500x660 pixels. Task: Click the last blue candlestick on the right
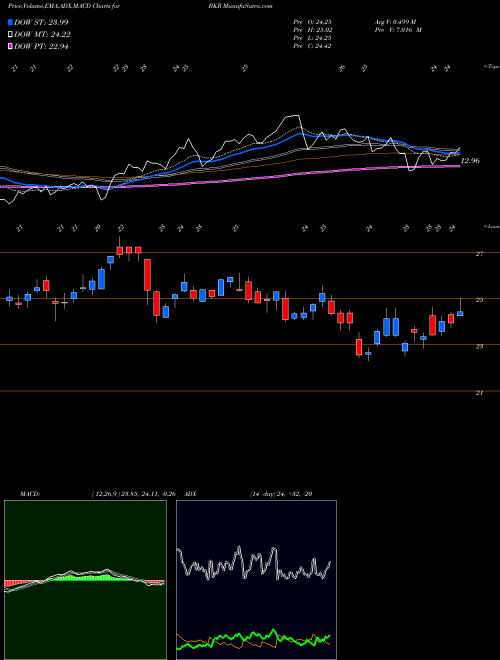click(x=460, y=313)
